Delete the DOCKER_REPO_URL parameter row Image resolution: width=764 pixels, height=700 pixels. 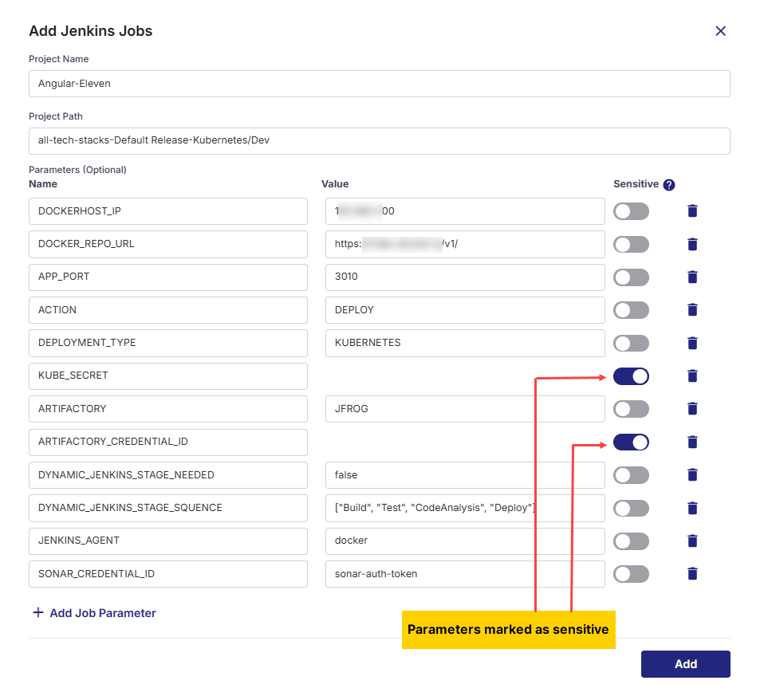692,244
